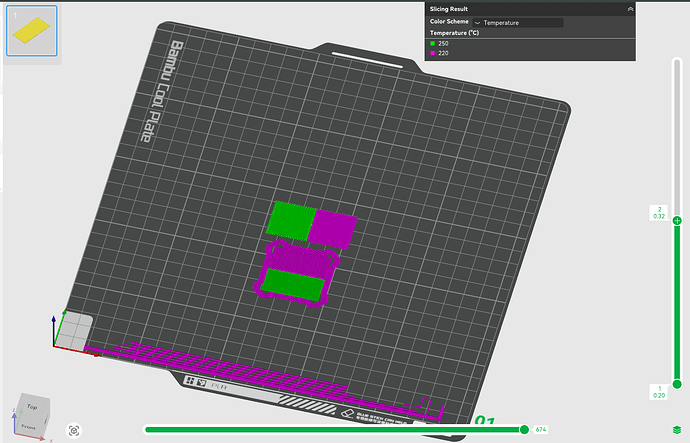Click the lower layer slider handle

677,384
